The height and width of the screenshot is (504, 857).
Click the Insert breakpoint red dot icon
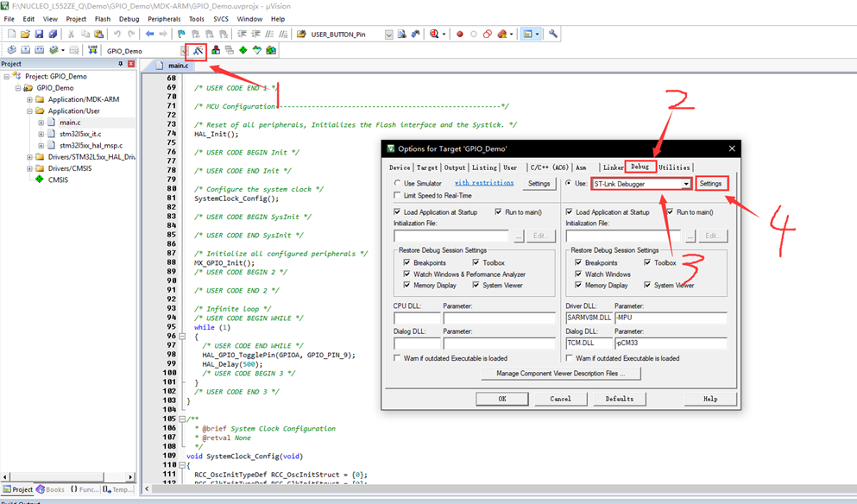pyautogui.click(x=459, y=35)
